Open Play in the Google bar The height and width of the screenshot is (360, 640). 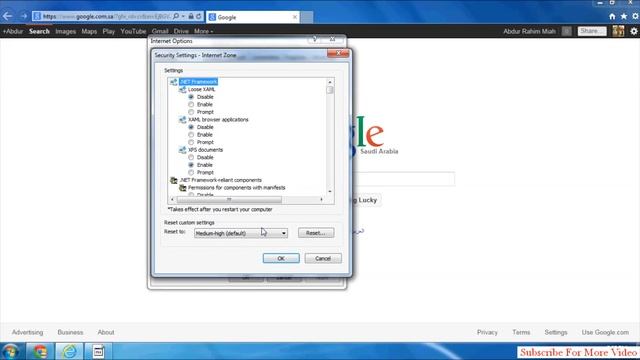(109, 31)
